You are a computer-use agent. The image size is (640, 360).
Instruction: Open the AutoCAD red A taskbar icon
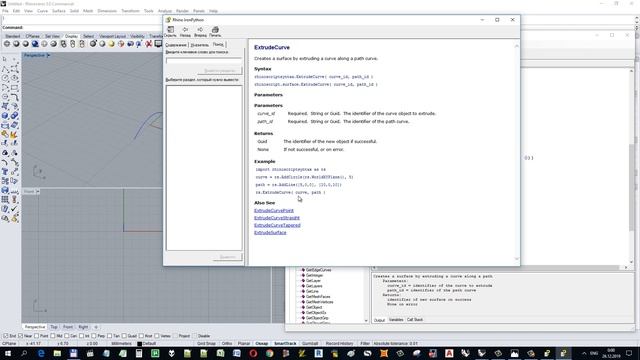pyautogui.click(x=449, y=353)
